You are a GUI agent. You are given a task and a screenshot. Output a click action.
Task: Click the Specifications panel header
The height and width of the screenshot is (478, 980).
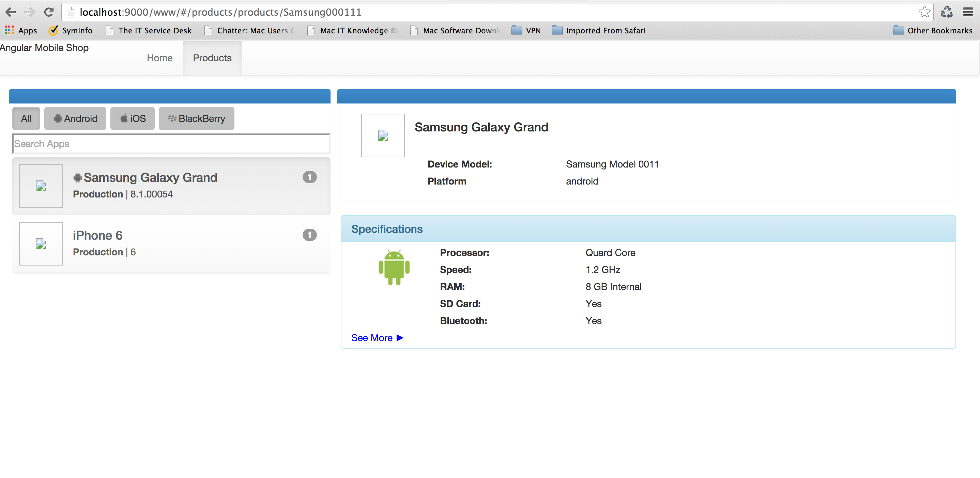click(x=648, y=229)
